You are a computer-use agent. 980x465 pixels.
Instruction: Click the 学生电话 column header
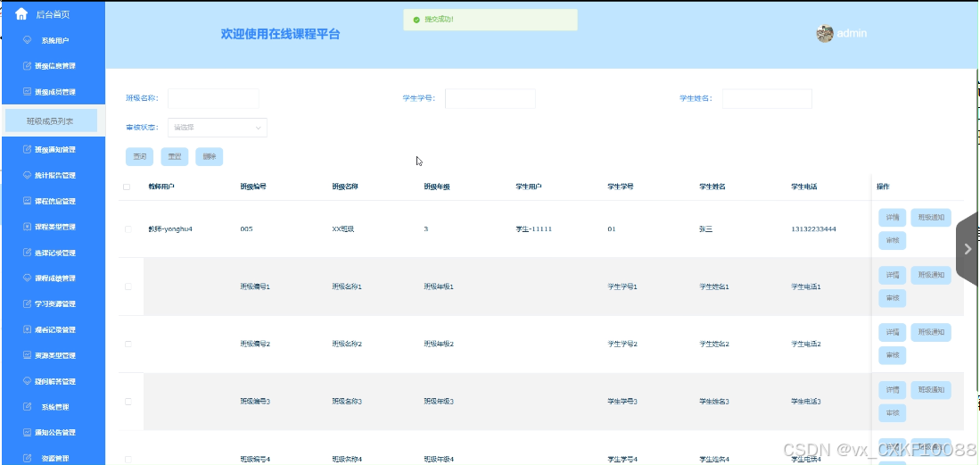pyautogui.click(x=804, y=187)
